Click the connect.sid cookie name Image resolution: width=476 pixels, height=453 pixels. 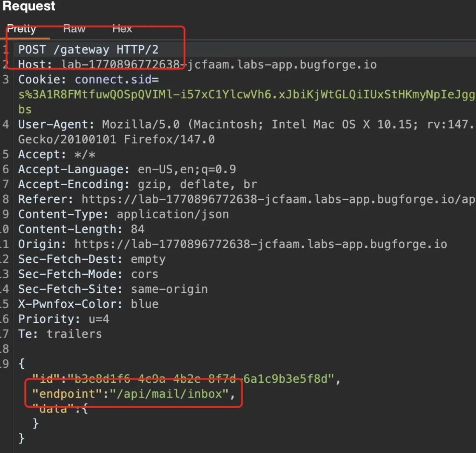click(x=116, y=80)
